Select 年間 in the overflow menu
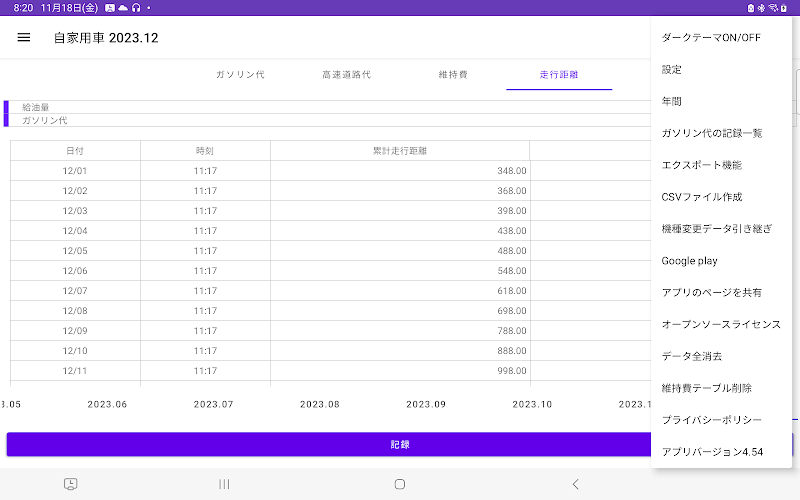 [672, 101]
